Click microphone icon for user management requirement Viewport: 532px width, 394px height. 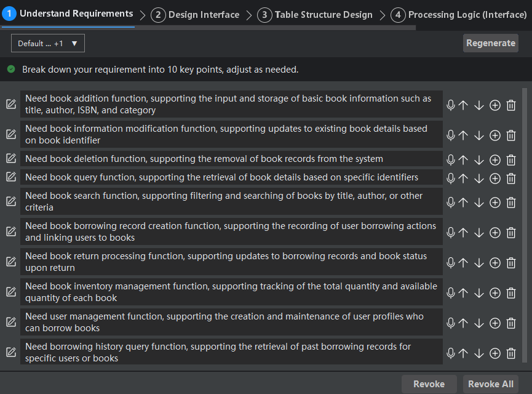point(451,323)
